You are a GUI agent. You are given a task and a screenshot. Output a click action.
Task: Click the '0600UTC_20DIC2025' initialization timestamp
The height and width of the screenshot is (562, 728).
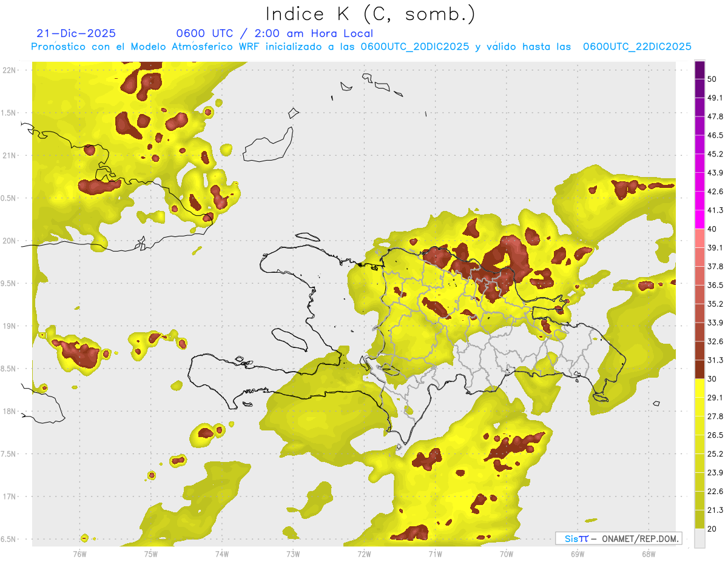[414, 47]
